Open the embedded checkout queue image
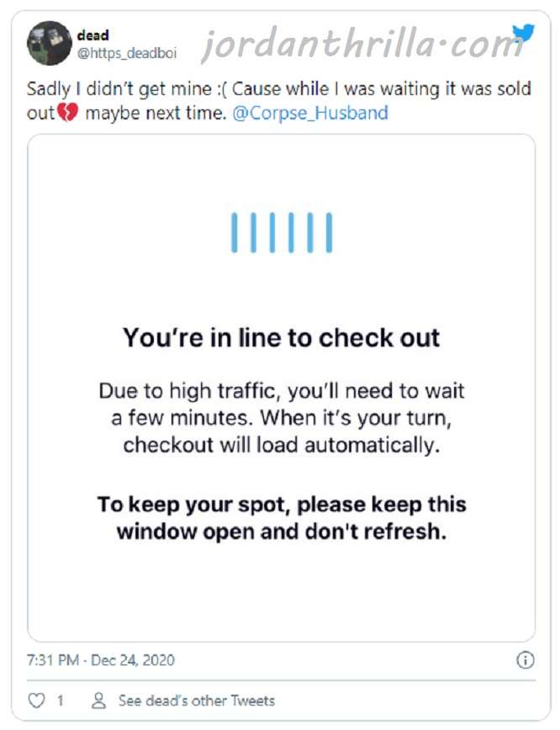The width and height of the screenshot is (560, 730). 281,388
